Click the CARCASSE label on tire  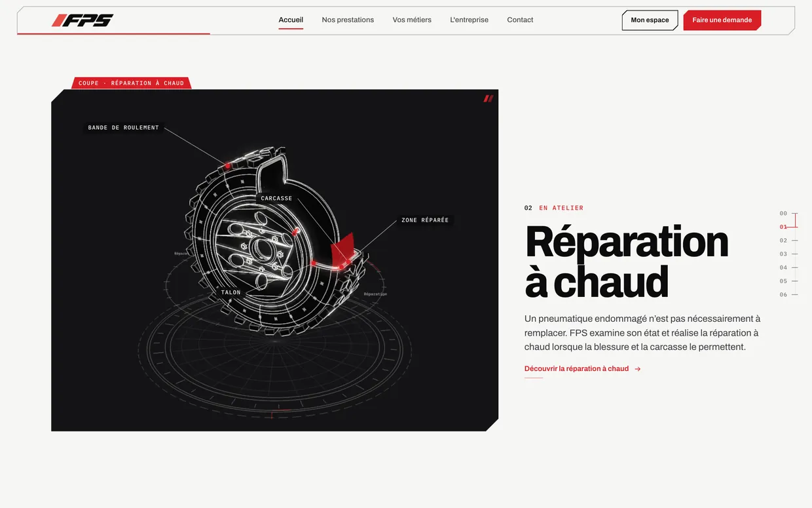(276, 199)
